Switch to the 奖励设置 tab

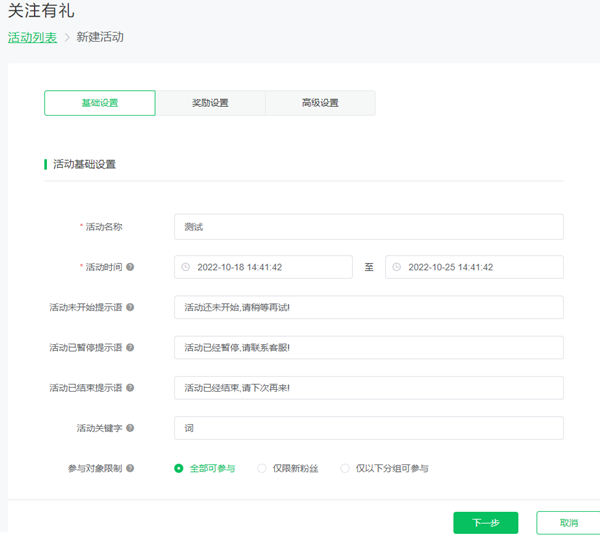(210, 103)
